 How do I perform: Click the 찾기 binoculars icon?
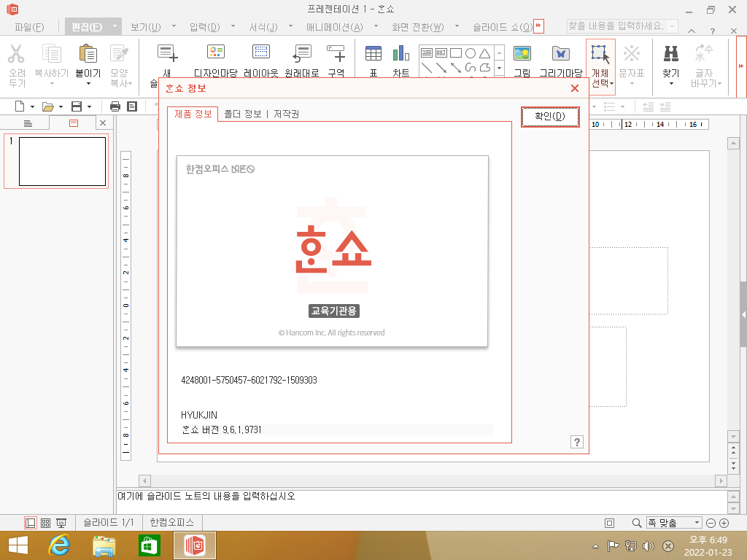pos(671,53)
